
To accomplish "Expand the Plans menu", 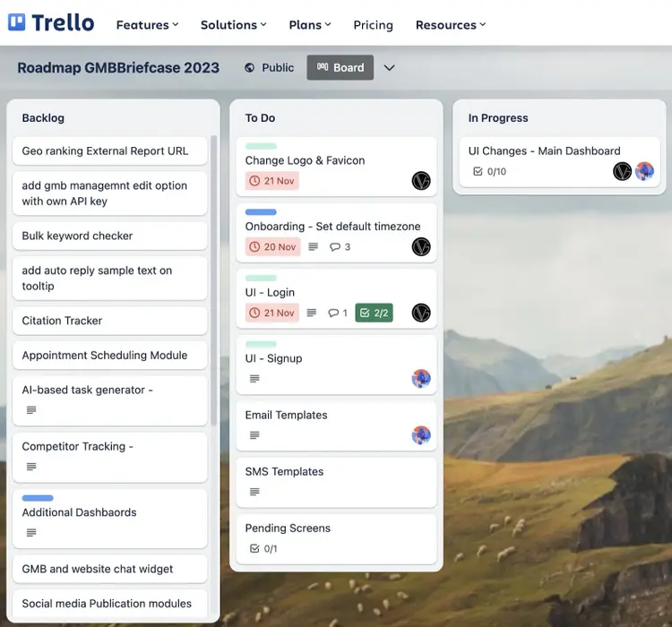I will point(310,25).
